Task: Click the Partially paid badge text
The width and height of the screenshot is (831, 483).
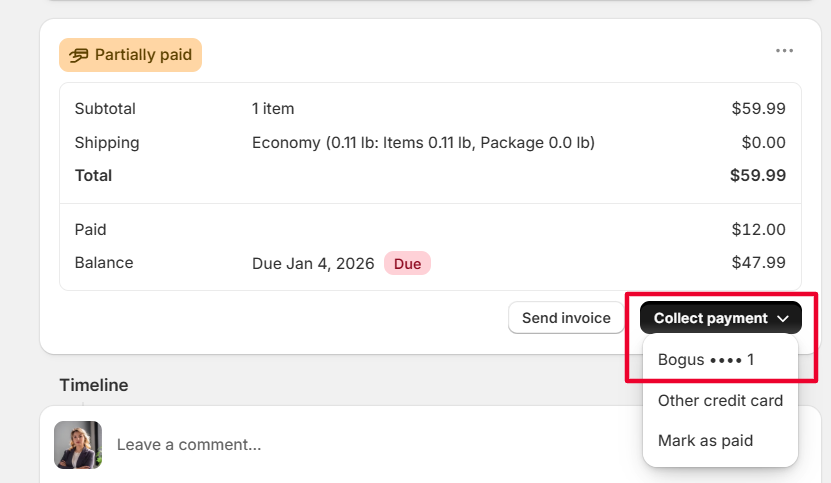Action: tap(142, 55)
